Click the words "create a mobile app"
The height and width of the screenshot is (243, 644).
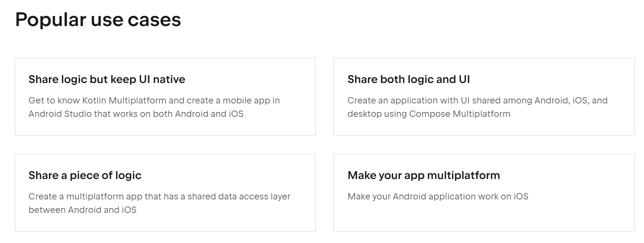click(228, 100)
